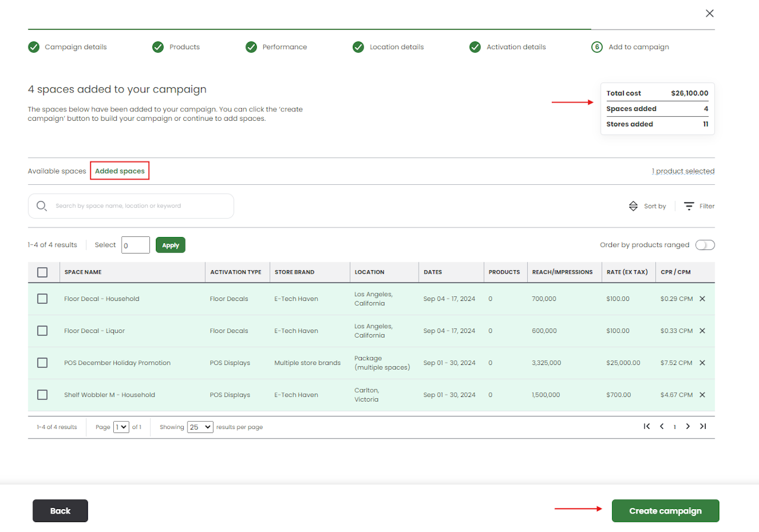This screenshot has width=759, height=532.
Task: Open the Sort by options
Action: 648,206
